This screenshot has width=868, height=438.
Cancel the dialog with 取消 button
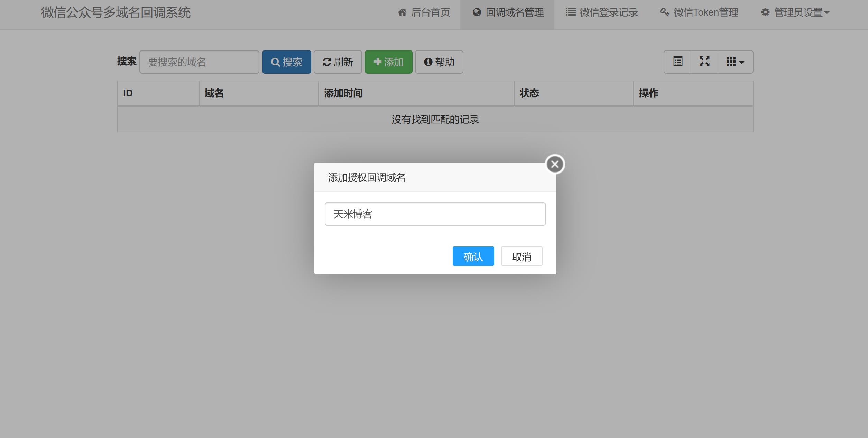pos(521,256)
